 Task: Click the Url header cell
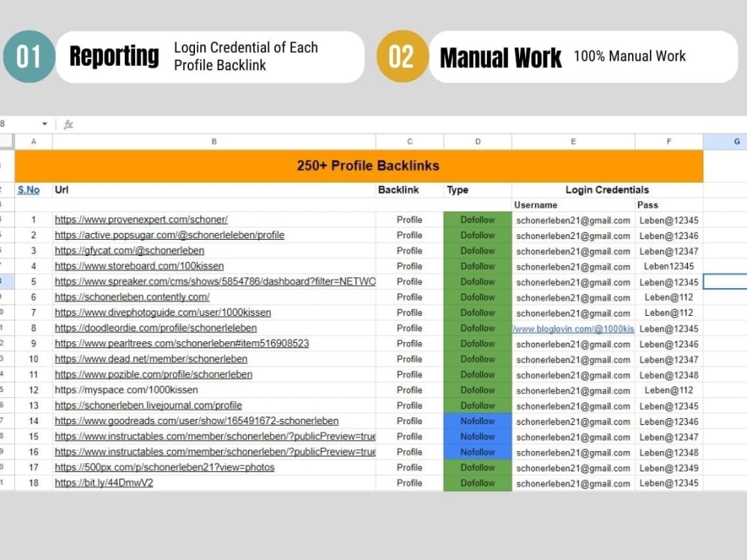(x=214, y=190)
